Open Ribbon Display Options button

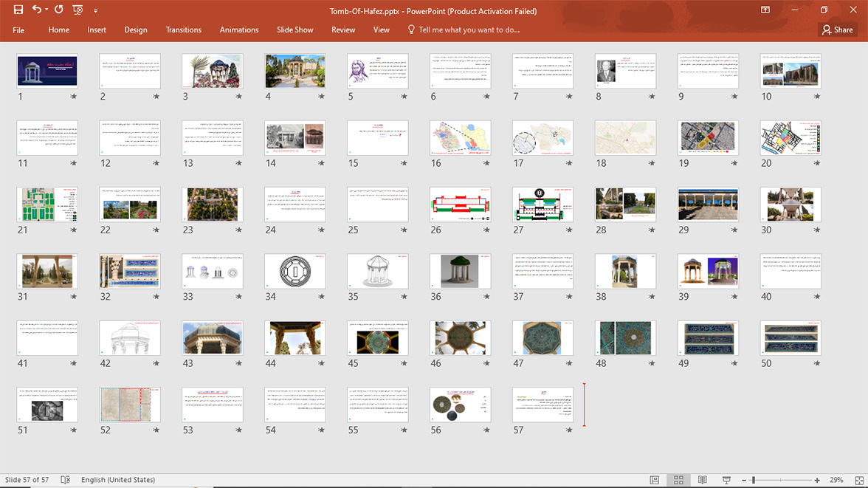tap(765, 10)
